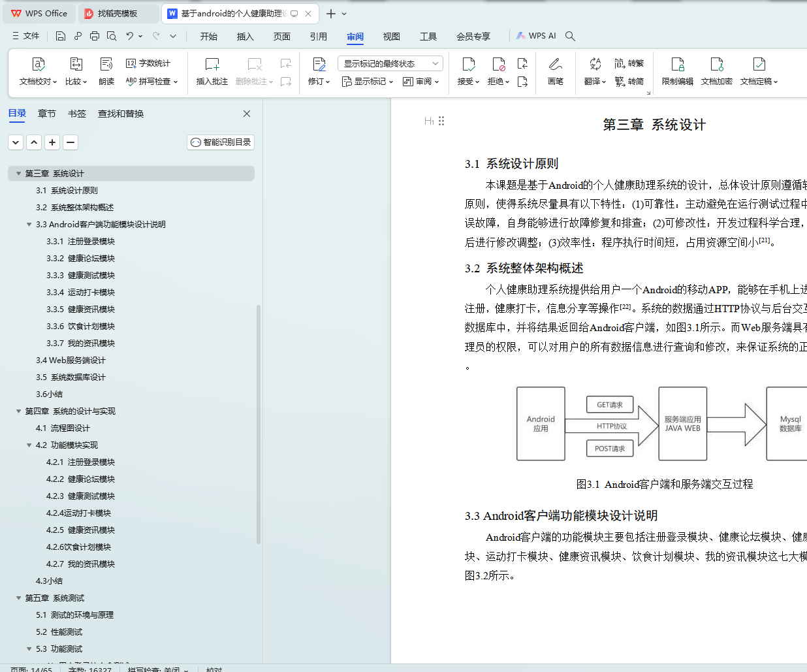This screenshot has width=807, height=672.
Task: Click the drag handle dots beside heading
Action: click(x=441, y=121)
